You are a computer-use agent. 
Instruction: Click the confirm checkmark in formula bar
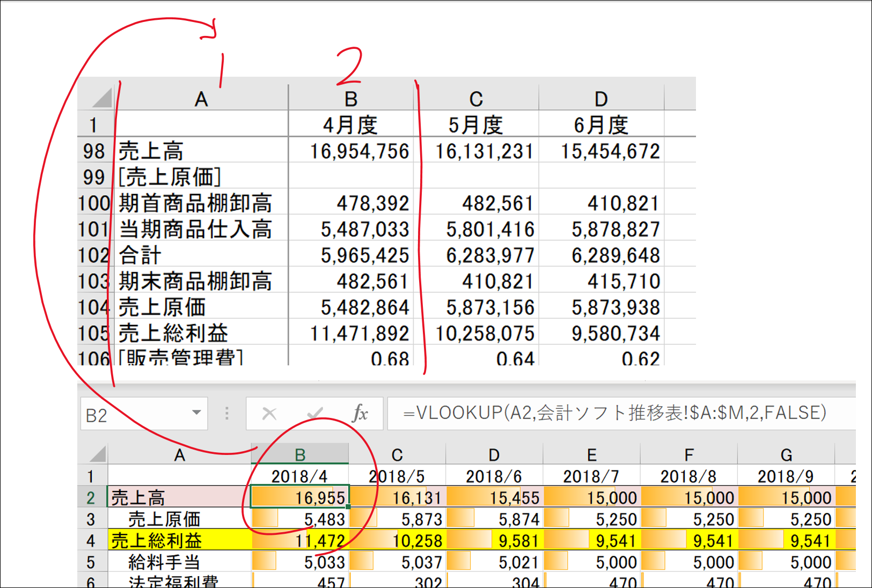pos(315,414)
